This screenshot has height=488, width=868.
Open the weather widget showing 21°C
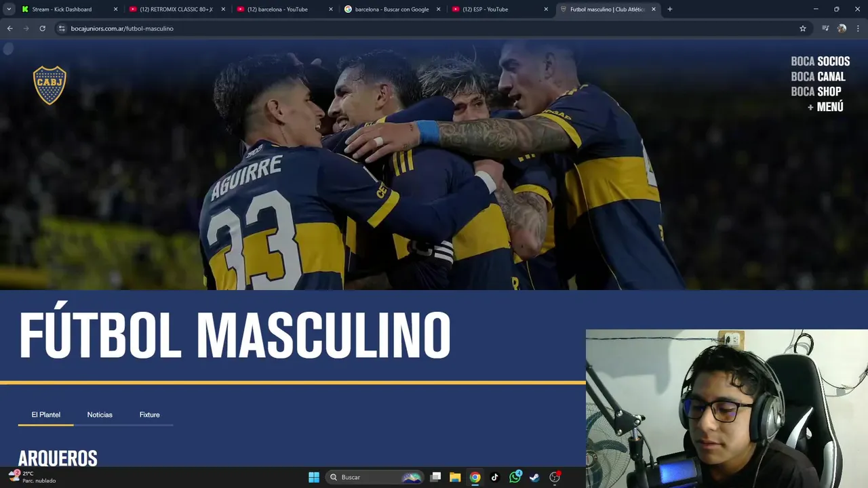coord(32,477)
